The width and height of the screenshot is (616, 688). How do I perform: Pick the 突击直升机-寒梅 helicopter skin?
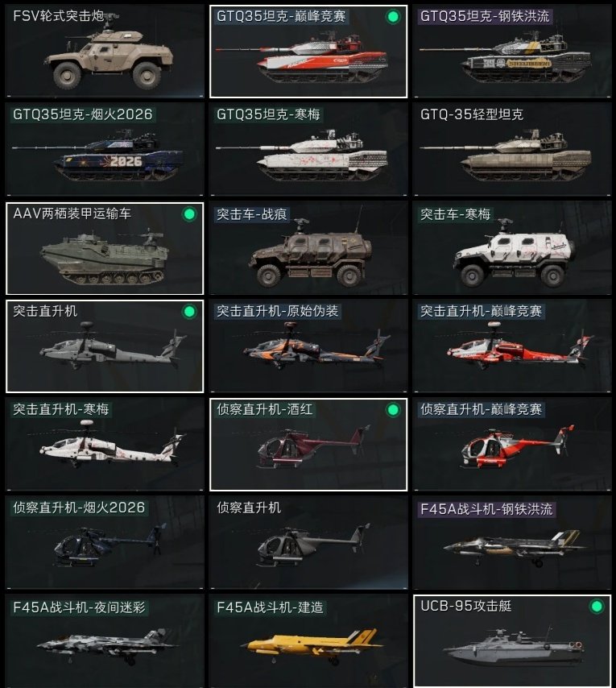105,445
